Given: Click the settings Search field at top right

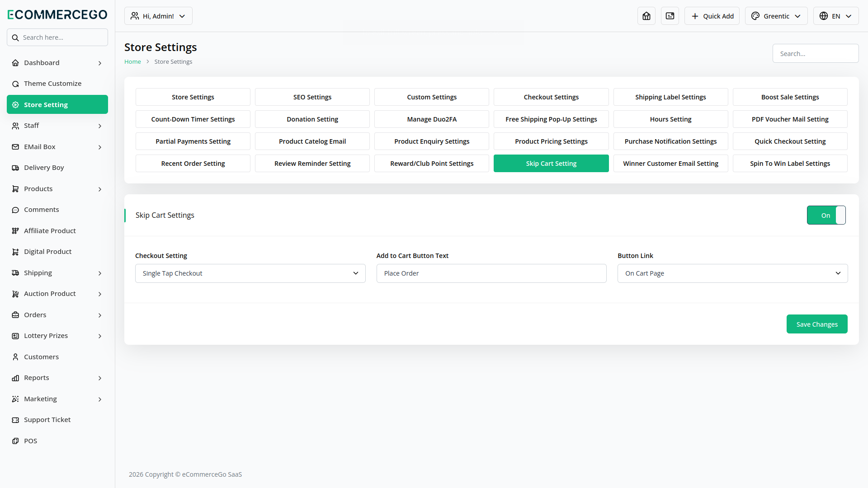Looking at the screenshot, I should (x=816, y=53).
